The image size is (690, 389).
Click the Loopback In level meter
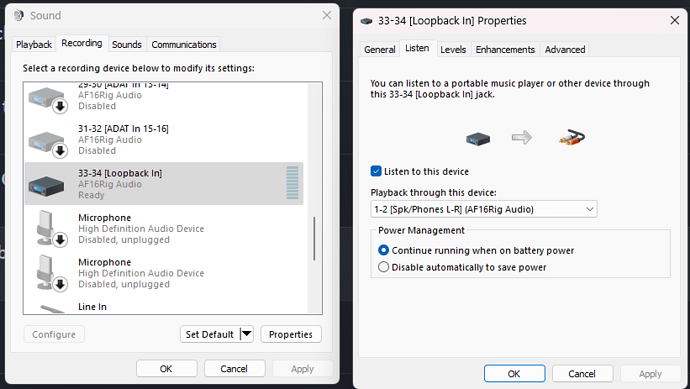(292, 183)
